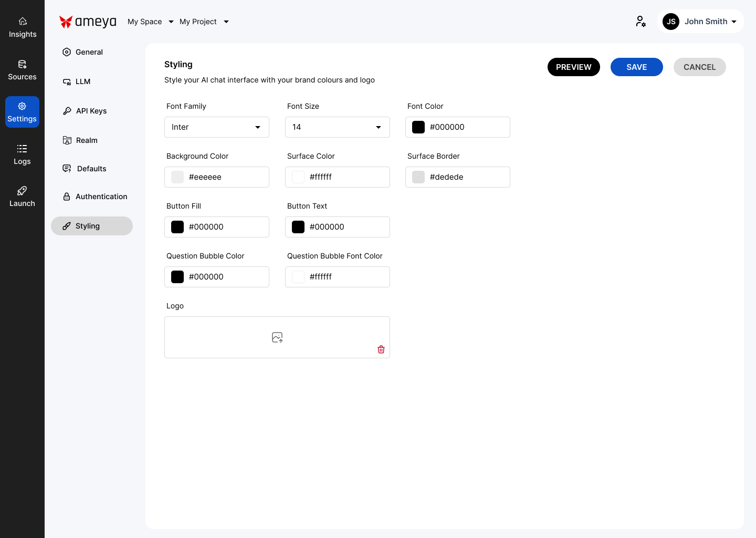Open the Font Size dropdown

click(337, 127)
